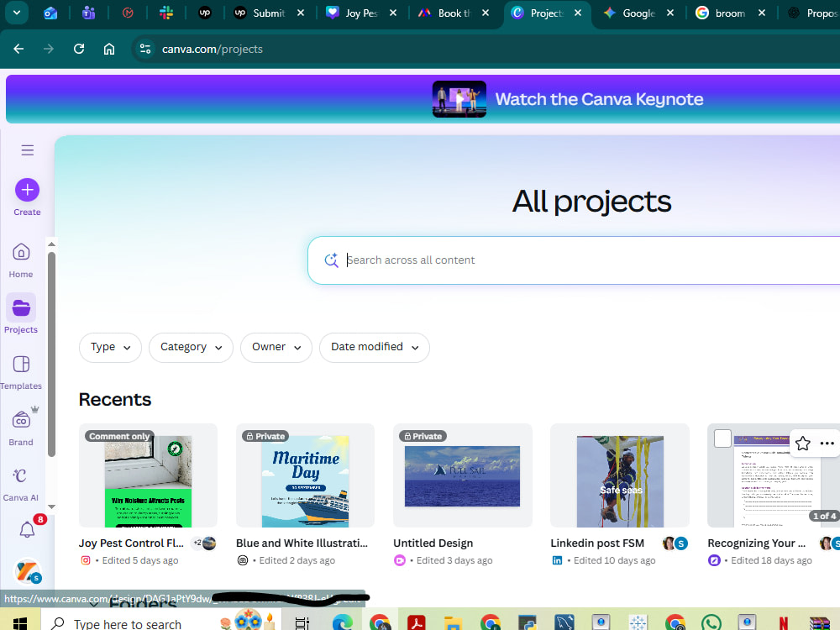Open the Projects folder icon in sidebar
The width and height of the screenshot is (840, 630).
tap(21, 307)
